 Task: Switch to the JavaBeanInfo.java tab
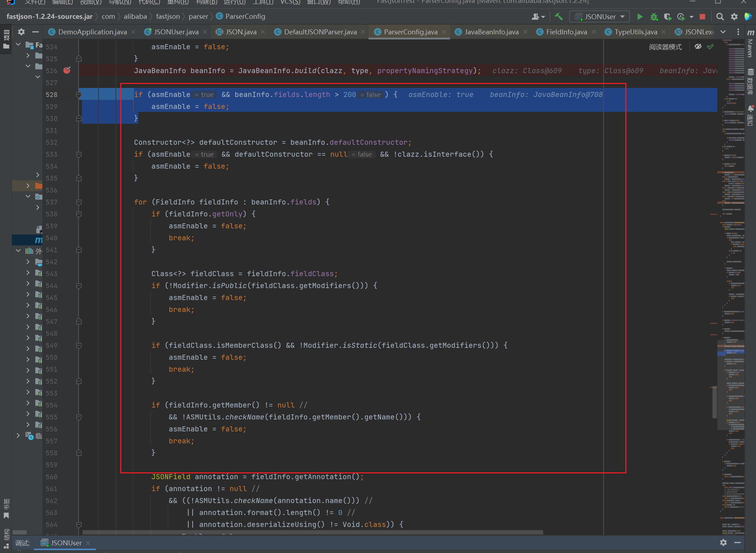491,32
